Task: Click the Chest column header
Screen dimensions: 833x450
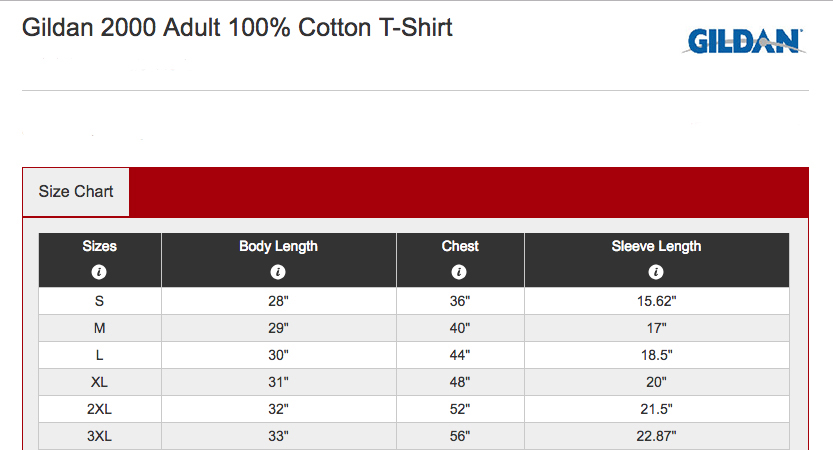Action: pyautogui.click(x=460, y=246)
